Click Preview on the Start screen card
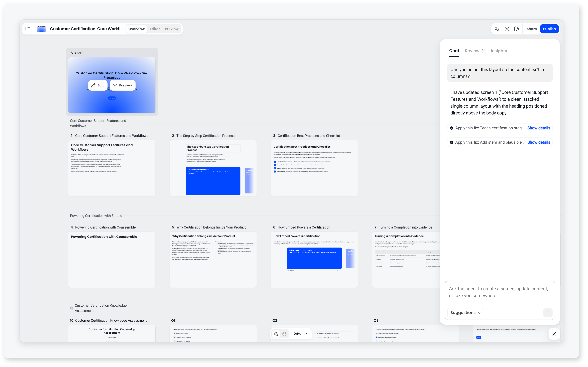This screenshot has height=367, width=588. pos(122,85)
